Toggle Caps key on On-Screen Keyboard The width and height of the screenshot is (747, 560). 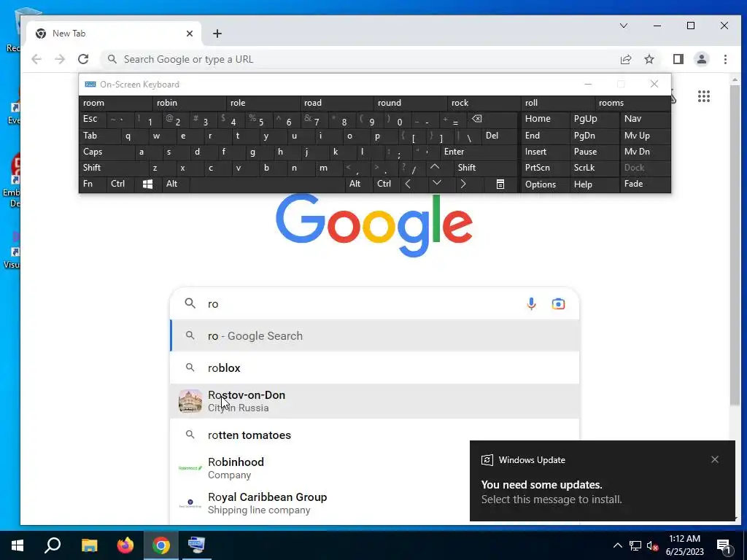pyautogui.click(x=107, y=152)
